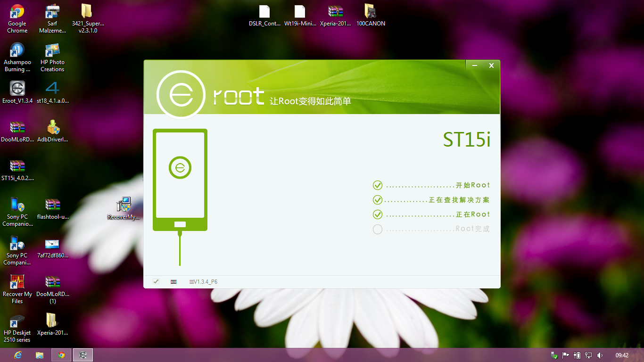Open the 100CANON folder

[x=371, y=16]
